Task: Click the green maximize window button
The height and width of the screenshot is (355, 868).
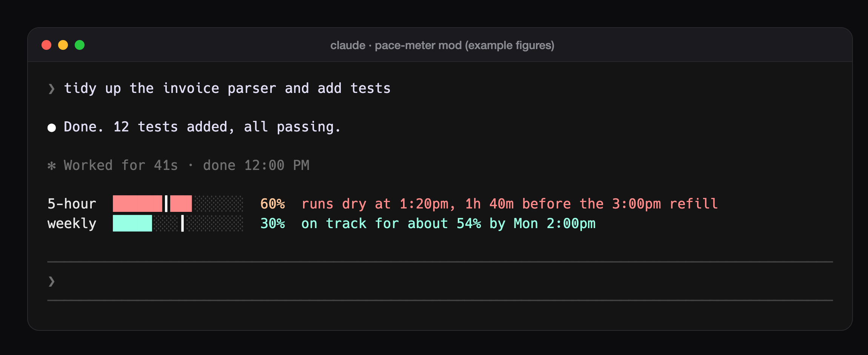Action: pos(80,45)
